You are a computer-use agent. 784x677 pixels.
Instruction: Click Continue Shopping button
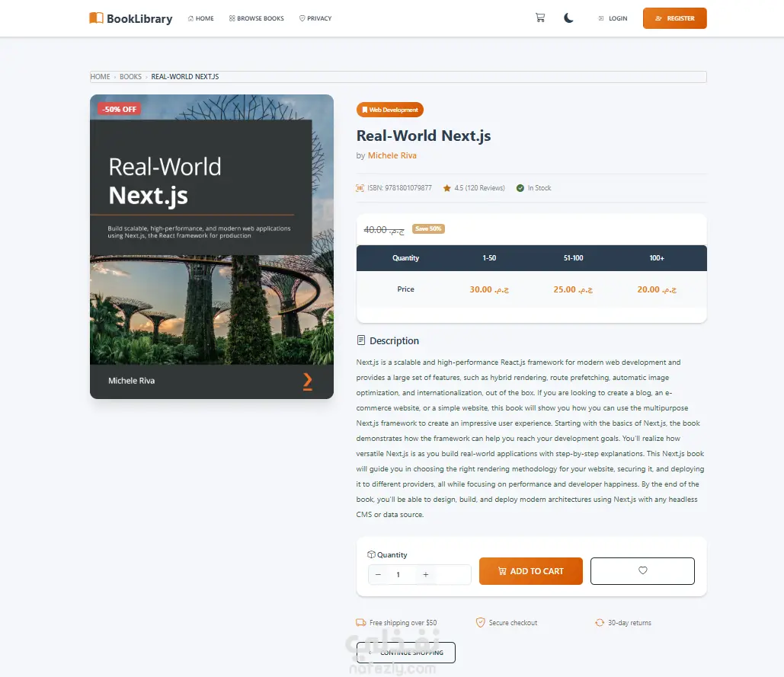(x=405, y=653)
